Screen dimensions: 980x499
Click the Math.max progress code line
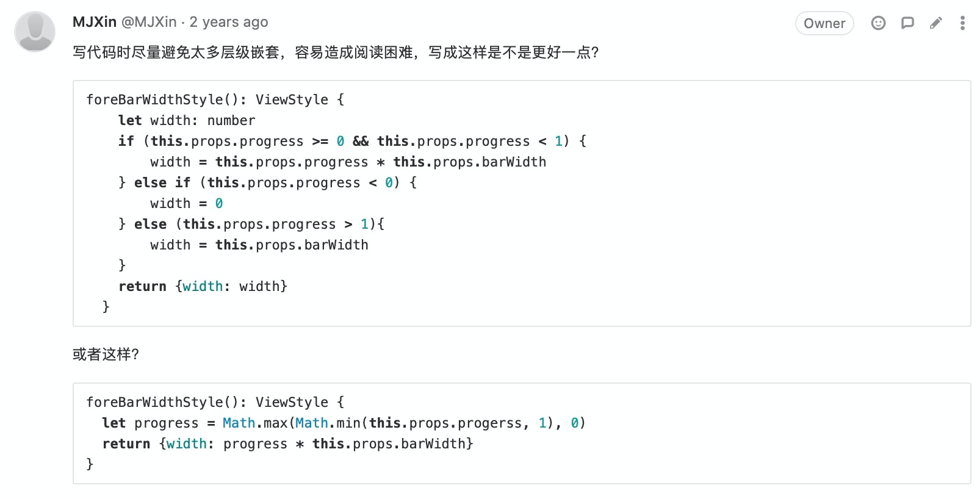(344, 423)
